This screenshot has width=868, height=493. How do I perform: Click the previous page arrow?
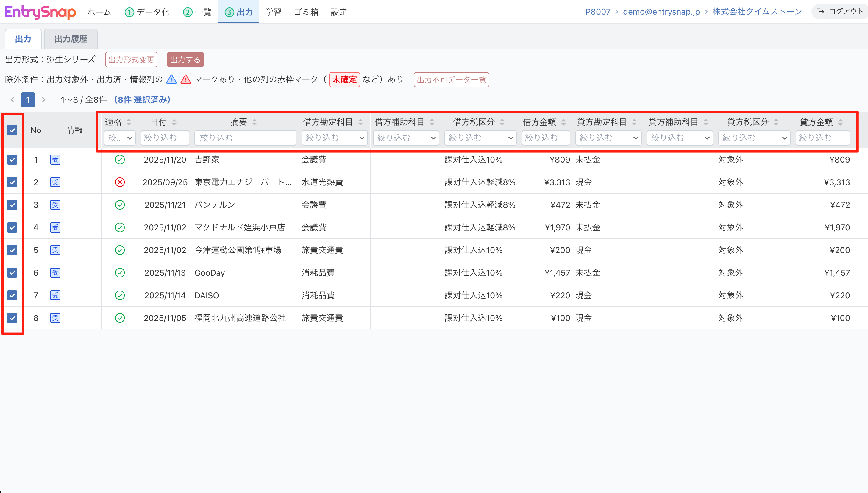(x=13, y=99)
